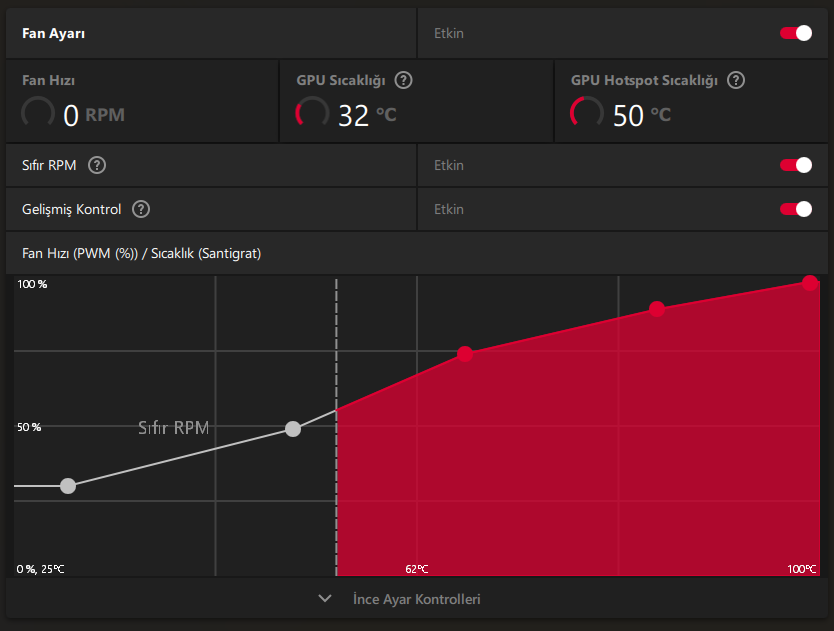Click the Fan Hızı circular gauge icon

tap(38, 113)
